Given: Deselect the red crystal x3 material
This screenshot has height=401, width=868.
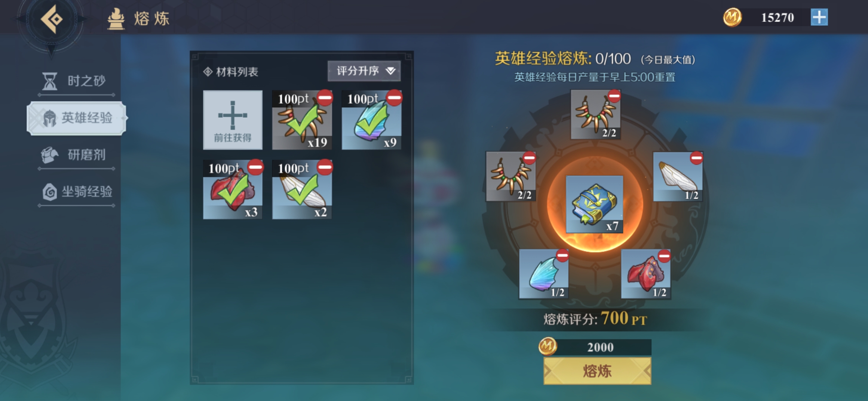Looking at the screenshot, I should (x=233, y=189).
